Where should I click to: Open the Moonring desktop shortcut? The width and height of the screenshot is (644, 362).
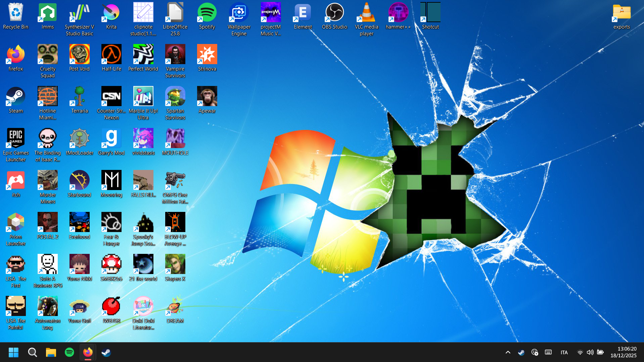click(x=111, y=184)
